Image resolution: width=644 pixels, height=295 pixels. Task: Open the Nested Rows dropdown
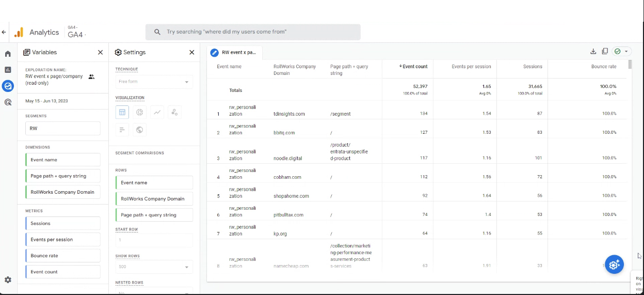(x=154, y=291)
